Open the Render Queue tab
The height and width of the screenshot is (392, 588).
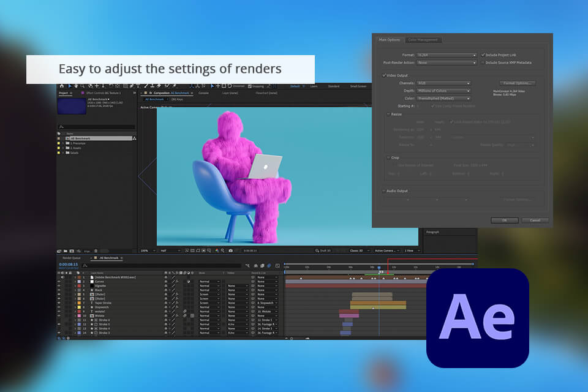coord(72,258)
